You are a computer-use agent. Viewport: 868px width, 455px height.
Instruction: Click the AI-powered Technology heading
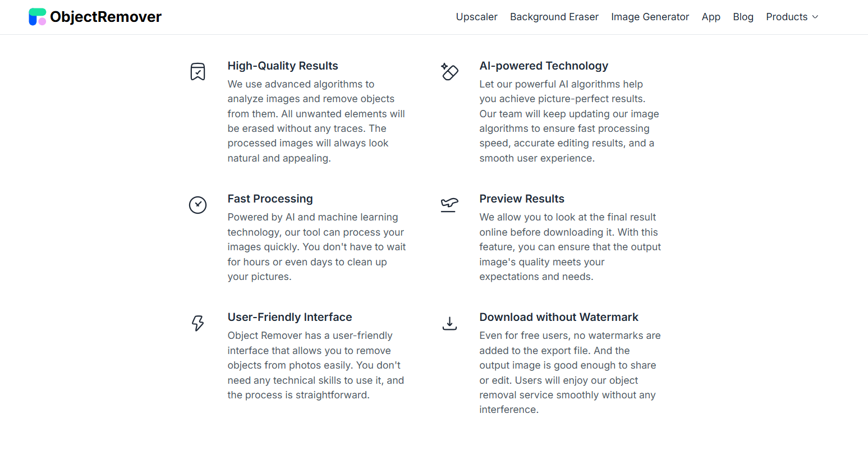(x=544, y=66)
